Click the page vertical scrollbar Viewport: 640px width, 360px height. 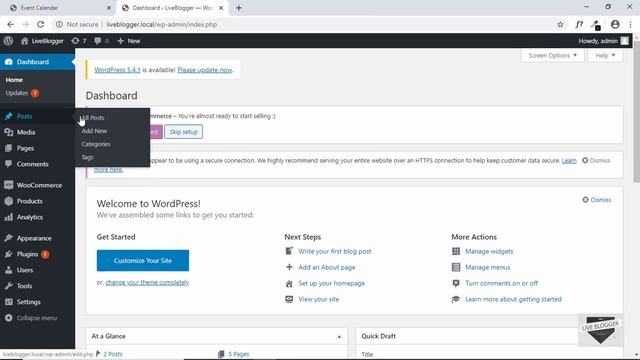(636, 112)
